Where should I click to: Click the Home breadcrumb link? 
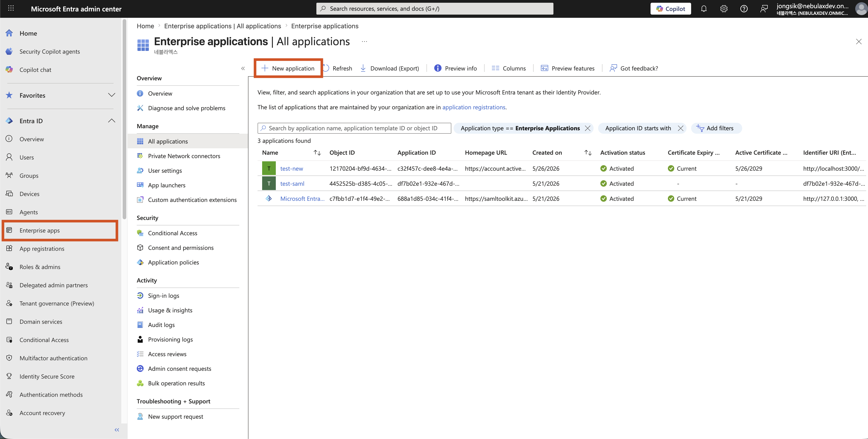145,26
